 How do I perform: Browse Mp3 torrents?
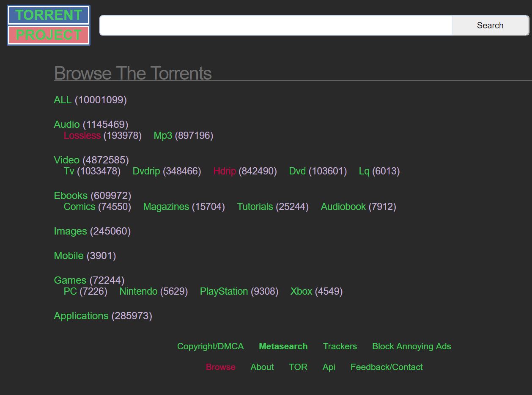[162, 135]
